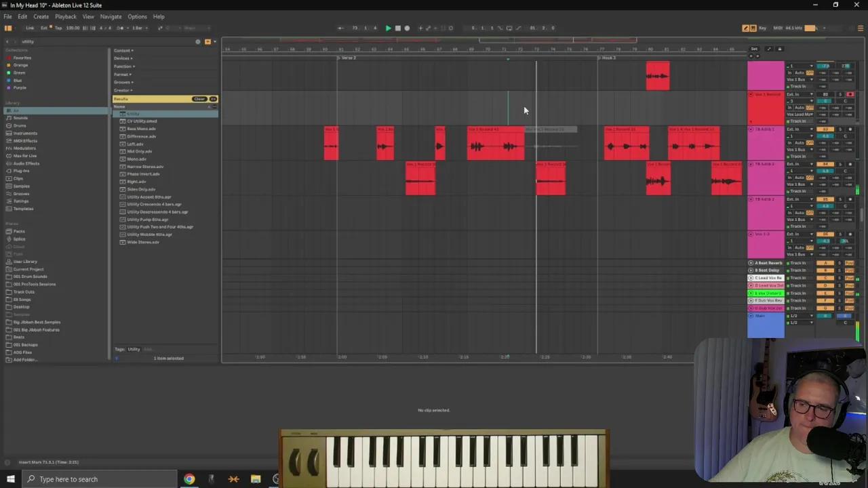Open Drums in the library sidebar
The height and width of the screenshot is (488, 868).
(x=20, y=125)
